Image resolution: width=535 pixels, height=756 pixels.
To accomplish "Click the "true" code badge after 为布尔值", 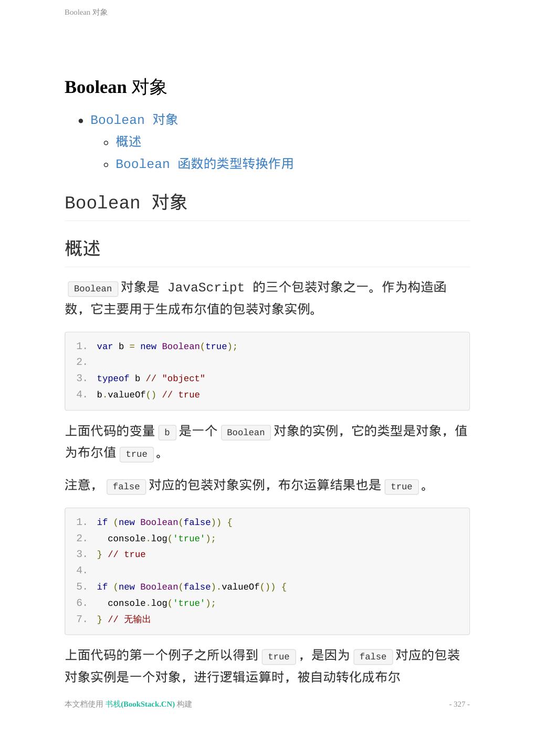I will (x=137, y=454).
